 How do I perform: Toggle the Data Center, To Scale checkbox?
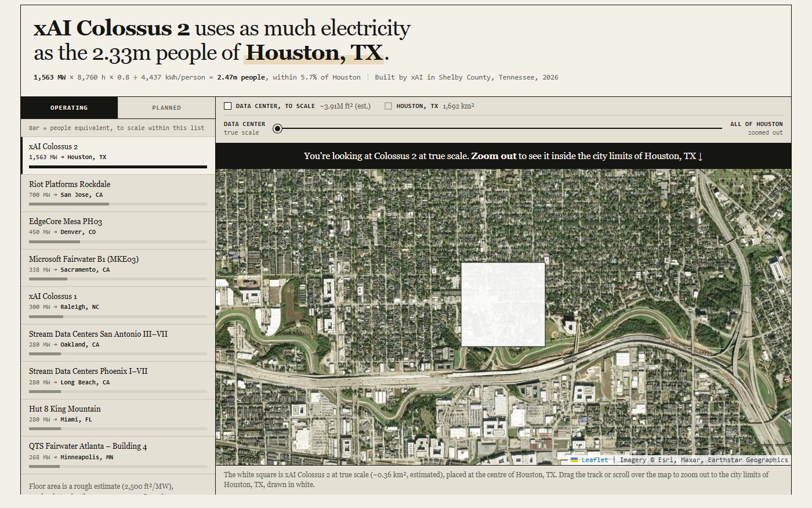(x=227, y=106)
